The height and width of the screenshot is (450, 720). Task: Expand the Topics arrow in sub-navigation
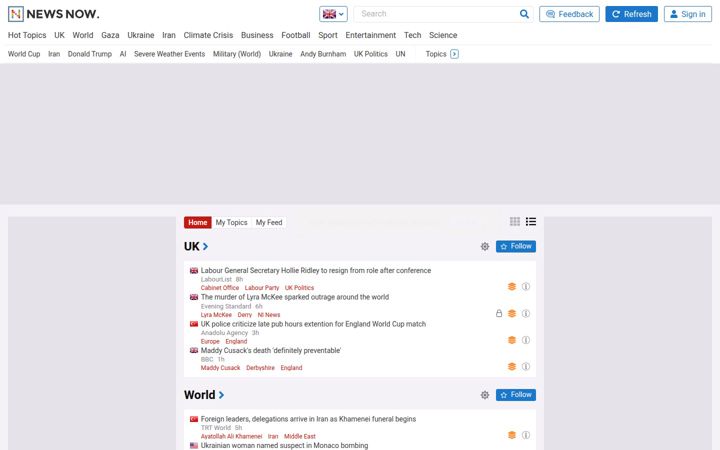454,54
